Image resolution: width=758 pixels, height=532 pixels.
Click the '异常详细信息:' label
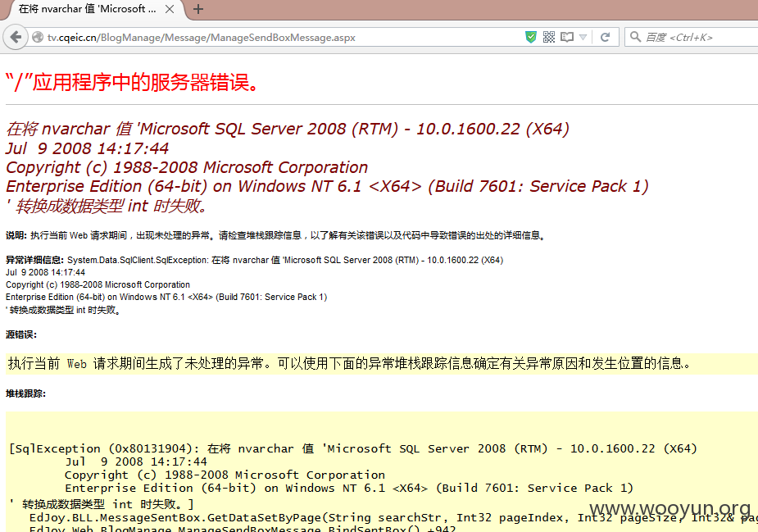coord(34,260)
